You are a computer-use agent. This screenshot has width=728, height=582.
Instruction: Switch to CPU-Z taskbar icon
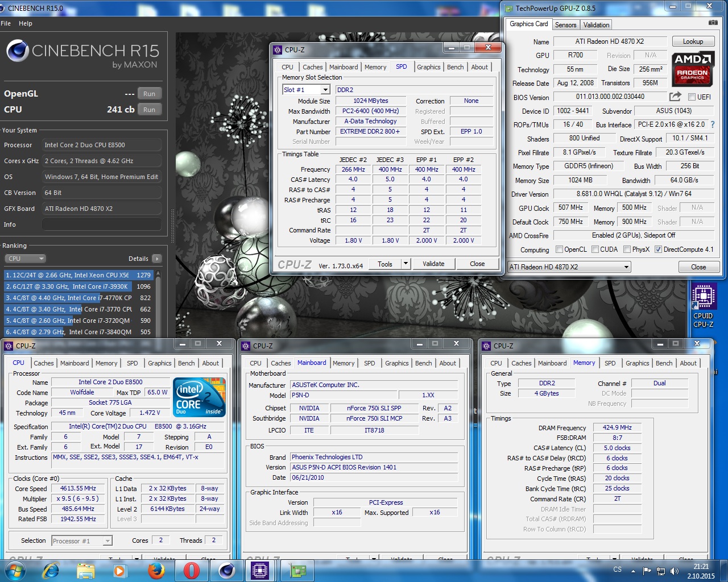point(260,570)
